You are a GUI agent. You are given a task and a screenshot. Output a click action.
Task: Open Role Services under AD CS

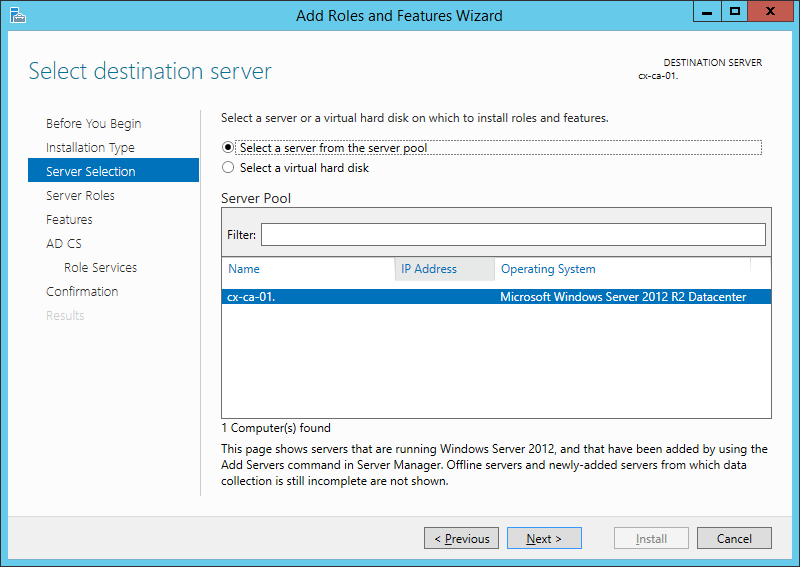[x=100, y=268]
